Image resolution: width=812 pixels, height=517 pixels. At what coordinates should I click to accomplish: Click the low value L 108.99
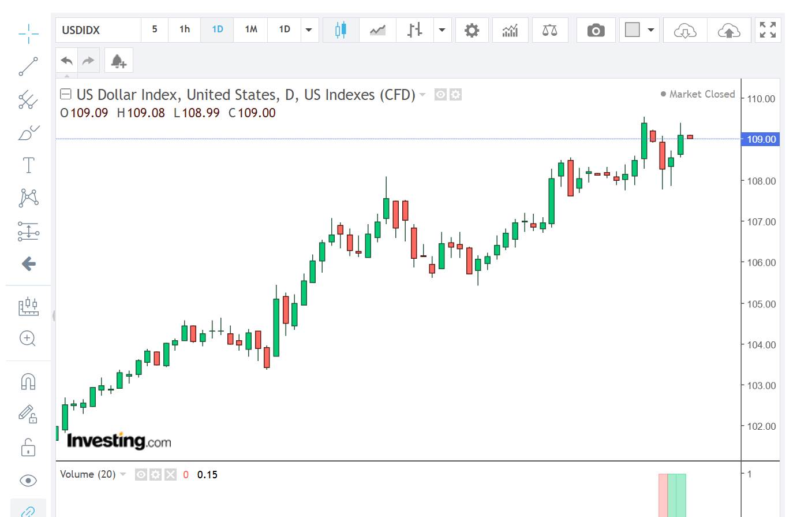tap(197, 113)
